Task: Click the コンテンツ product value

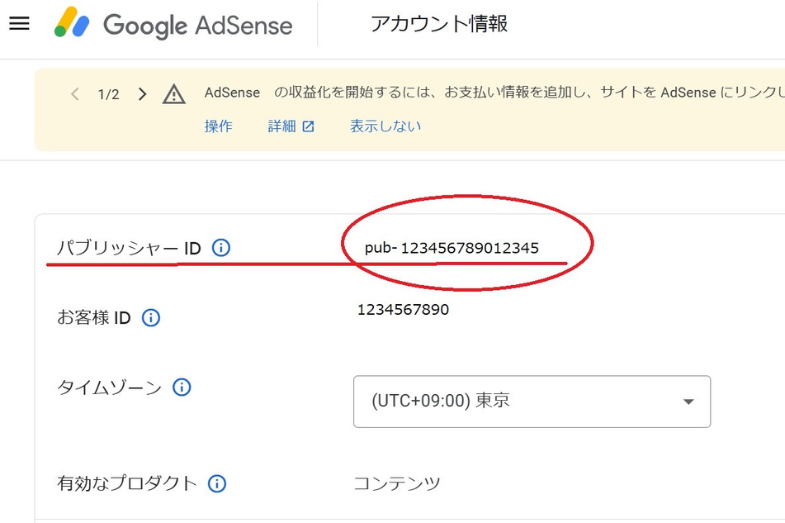Action: pos(397,483)
